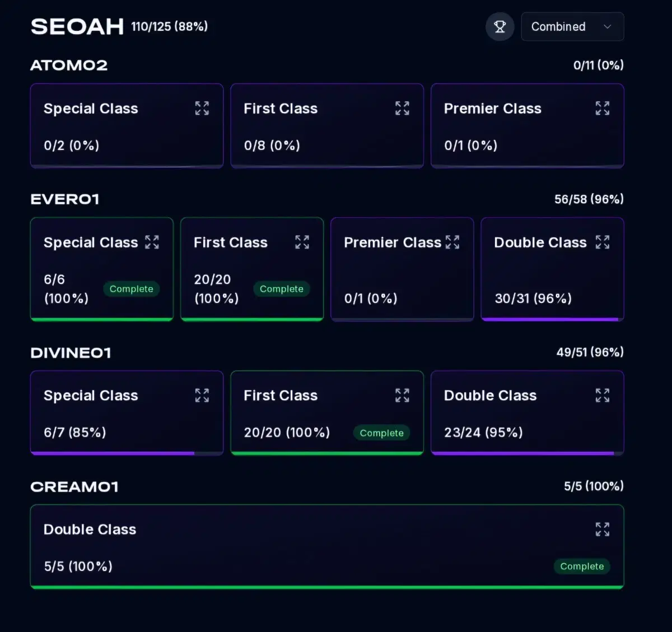Select the ATOM02 section heading
The height and width of the screenshot is (632, 672).
click(x=69, y=65)
